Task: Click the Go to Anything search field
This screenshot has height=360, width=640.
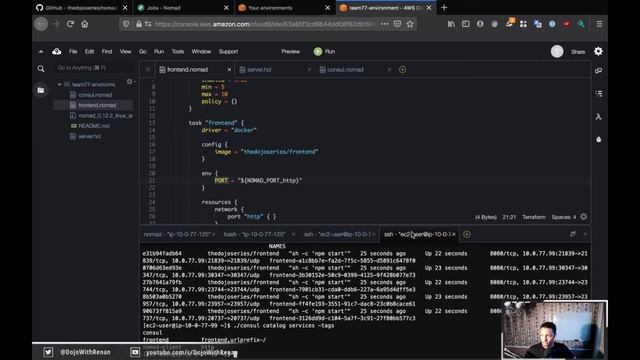Action: [x=94, y=68]
